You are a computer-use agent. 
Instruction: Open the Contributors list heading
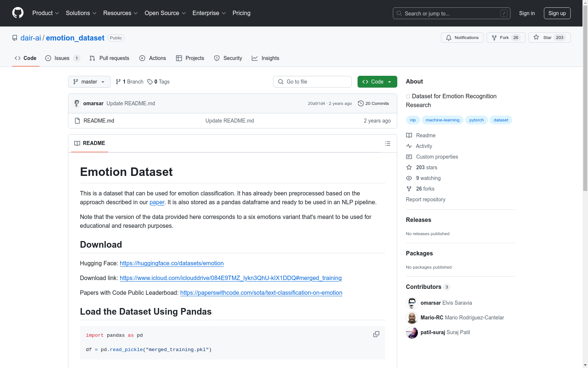(428, 287)
